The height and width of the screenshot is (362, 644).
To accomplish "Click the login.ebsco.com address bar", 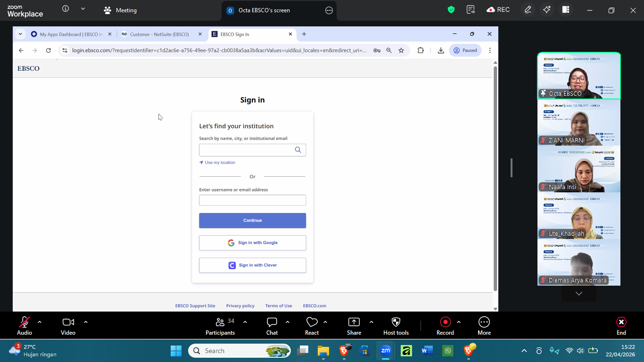I will coord(219,50).
